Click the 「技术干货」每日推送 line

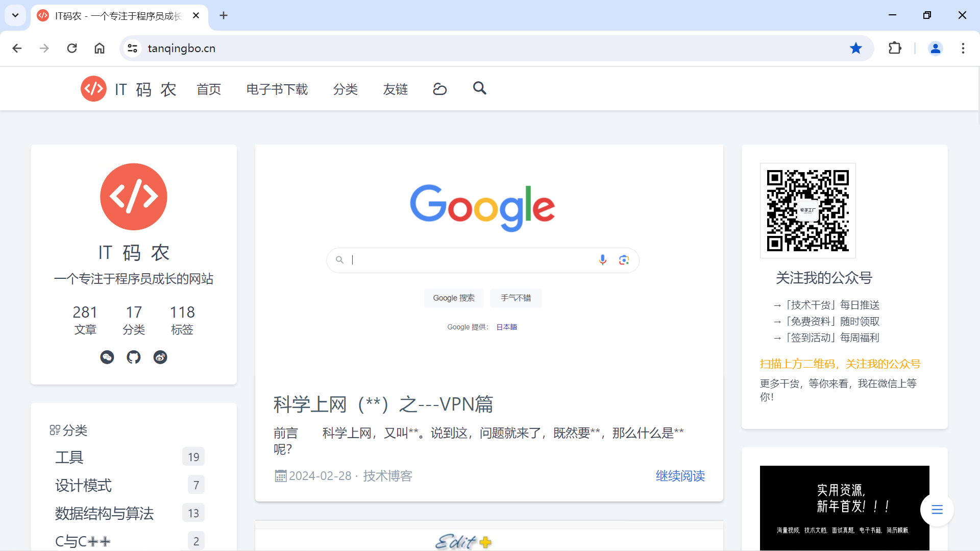826,305
